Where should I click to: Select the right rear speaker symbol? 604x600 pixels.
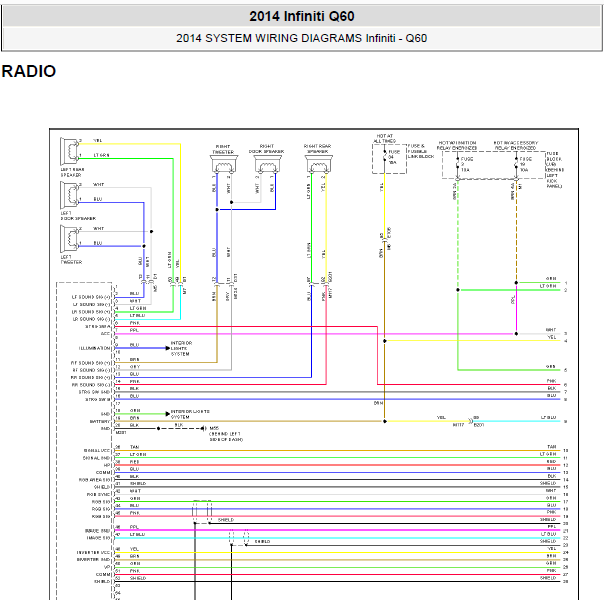pos(319,164)
